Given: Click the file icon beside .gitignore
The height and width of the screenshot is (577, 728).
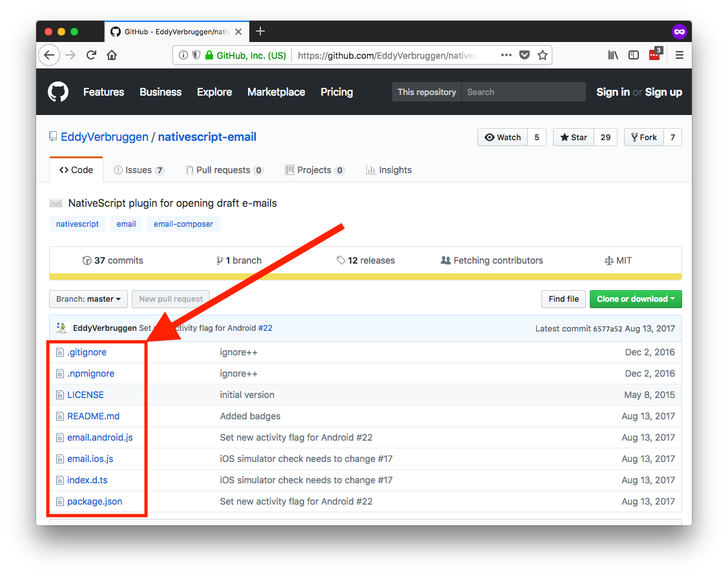Looking at the screenshot, I should (60, 352).
